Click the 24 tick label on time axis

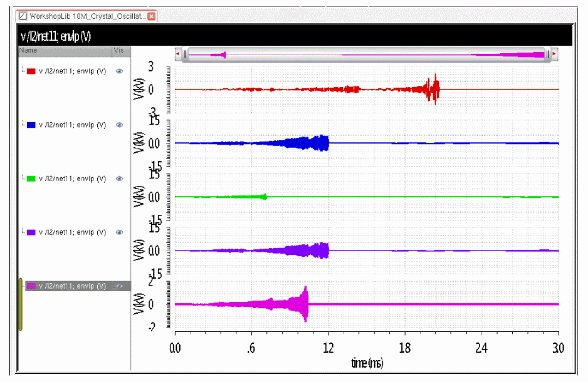pos(481,348)
